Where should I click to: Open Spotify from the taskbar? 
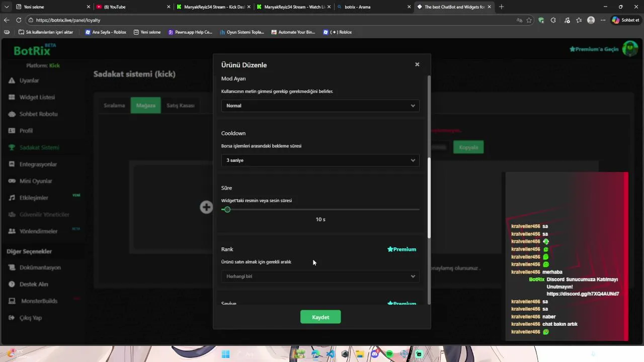click(389, 354)
